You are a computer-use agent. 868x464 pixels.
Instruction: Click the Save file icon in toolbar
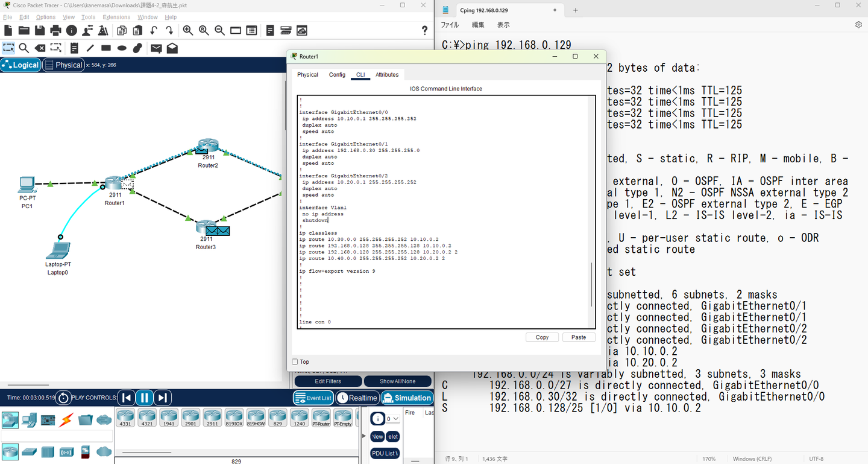pos(40,31)
